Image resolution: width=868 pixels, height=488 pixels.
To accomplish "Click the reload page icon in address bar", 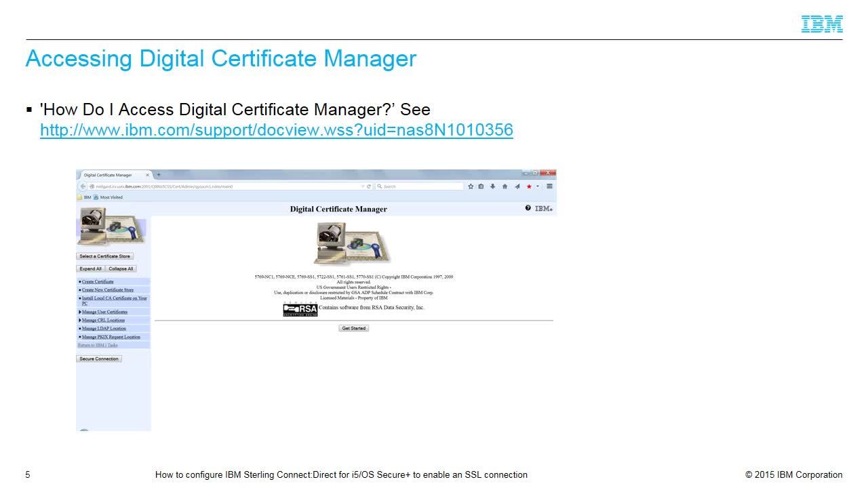I will click(369, 186).
